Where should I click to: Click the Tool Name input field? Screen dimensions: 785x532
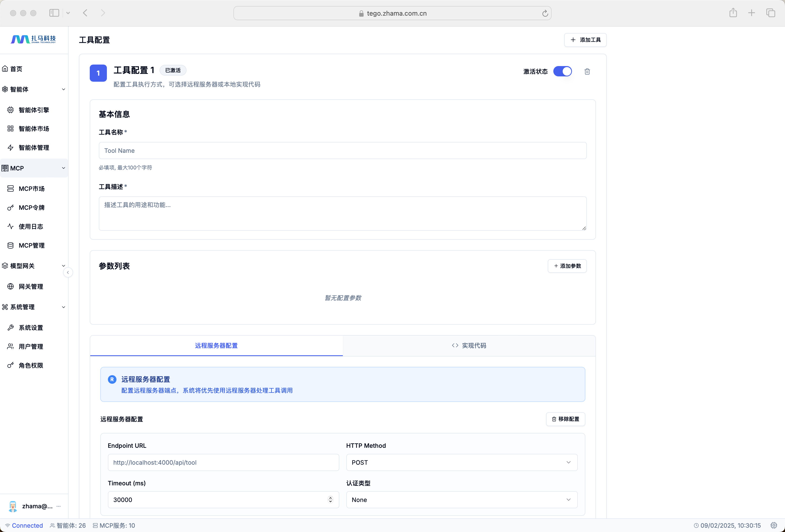[x=342, y=151]
